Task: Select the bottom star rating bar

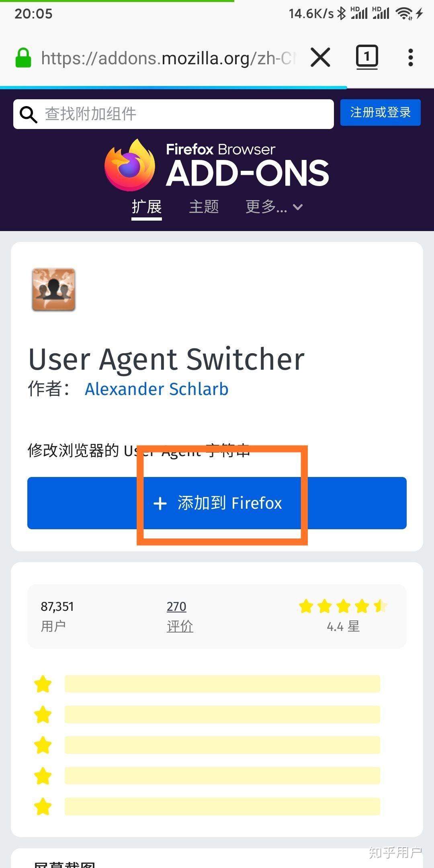Action: tap(222, 806)
